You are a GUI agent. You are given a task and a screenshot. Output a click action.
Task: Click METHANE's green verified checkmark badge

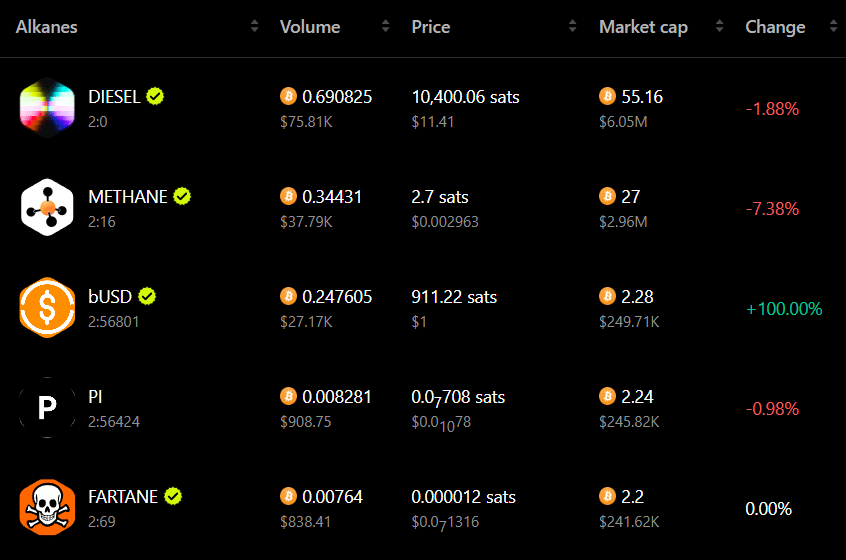182,196
